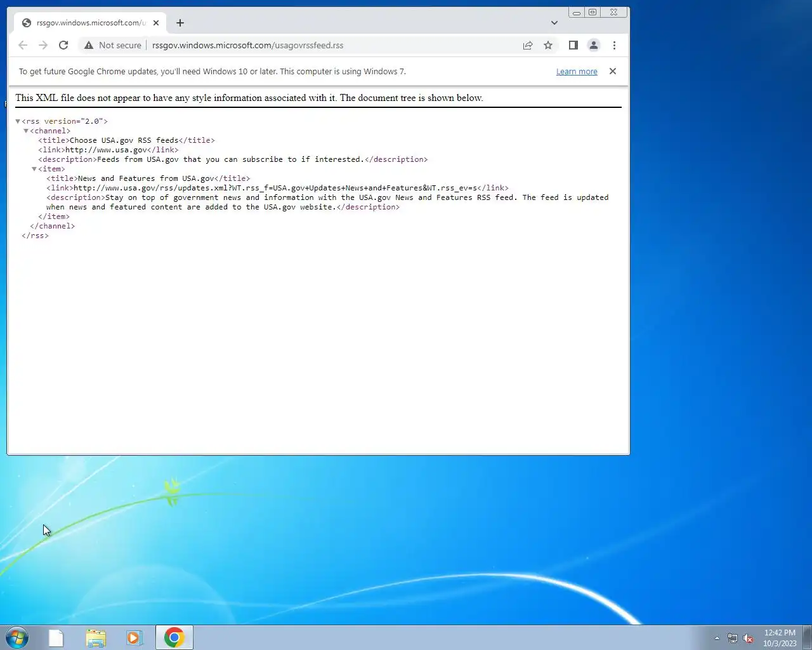This screenshot has height=650, width=812.
Task: Collapse the channel node
Action: tap(26, 131)
